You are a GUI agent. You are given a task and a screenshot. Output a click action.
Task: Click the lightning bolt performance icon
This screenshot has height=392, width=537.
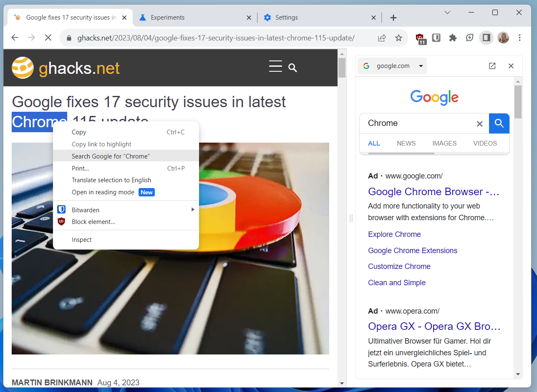pyautogui.click(x=469, y=38)
